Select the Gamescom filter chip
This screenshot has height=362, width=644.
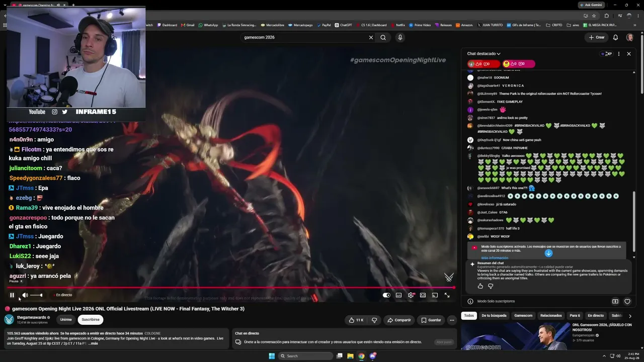(x=523, y=316)
